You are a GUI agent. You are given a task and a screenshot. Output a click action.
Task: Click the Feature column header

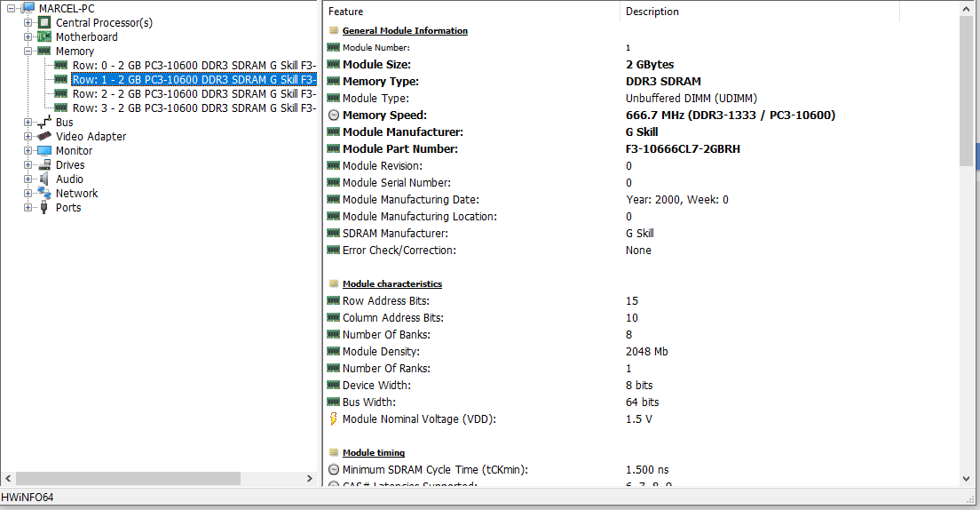tap(472, 12)
